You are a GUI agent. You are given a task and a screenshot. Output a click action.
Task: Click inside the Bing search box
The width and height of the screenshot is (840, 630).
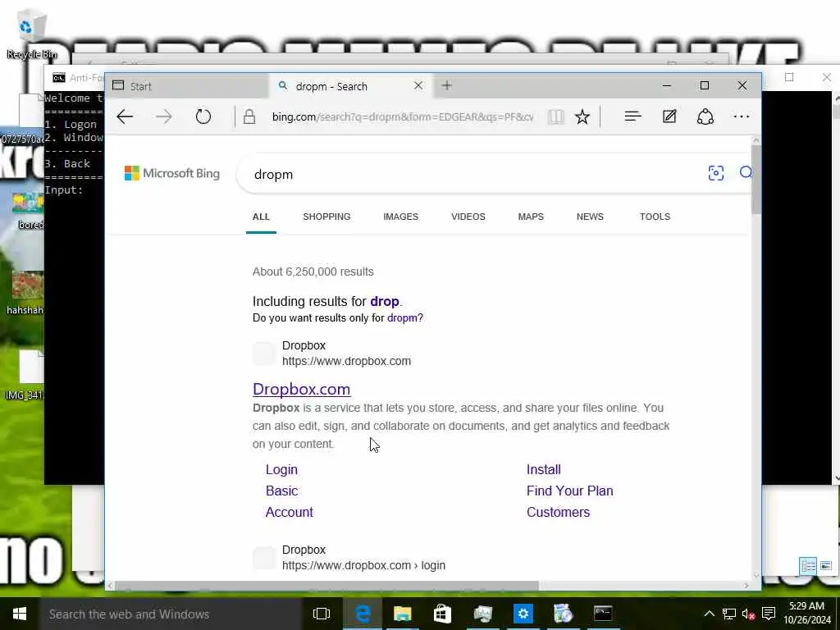[x=472, y=174]
